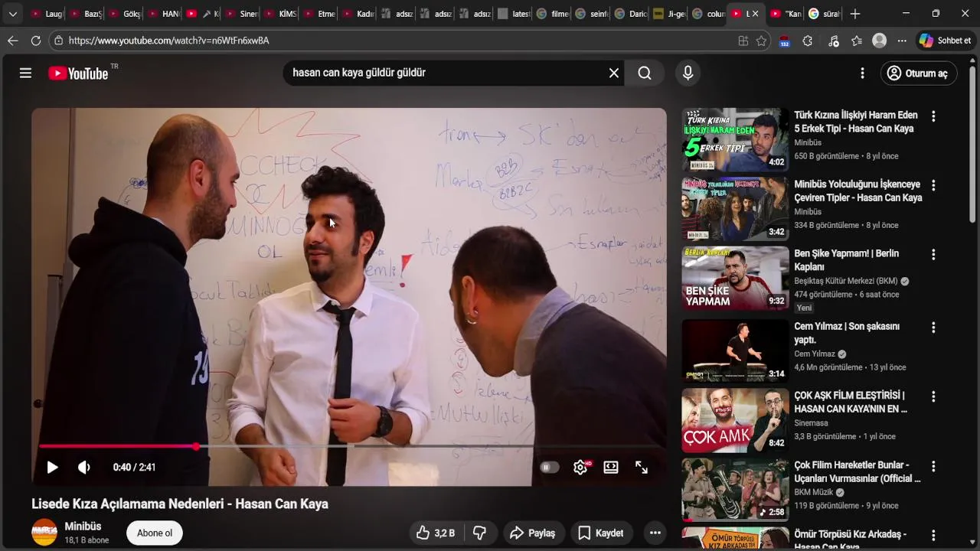This screenshot has width=980, height=551.
Task: Enter full screen mode
Action: pyautogui.click(x=642, y=468)
